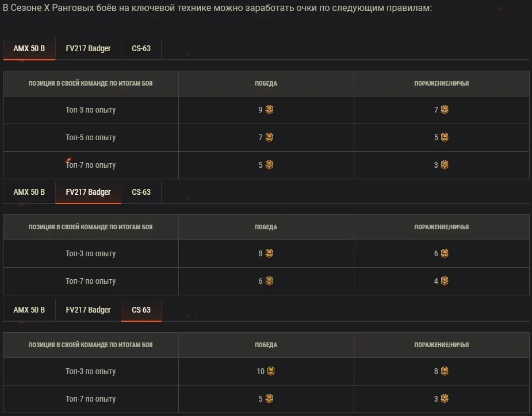532x416 pixels.
Task: Click icon beside 3 in bottom table
Action: (445, 399)
